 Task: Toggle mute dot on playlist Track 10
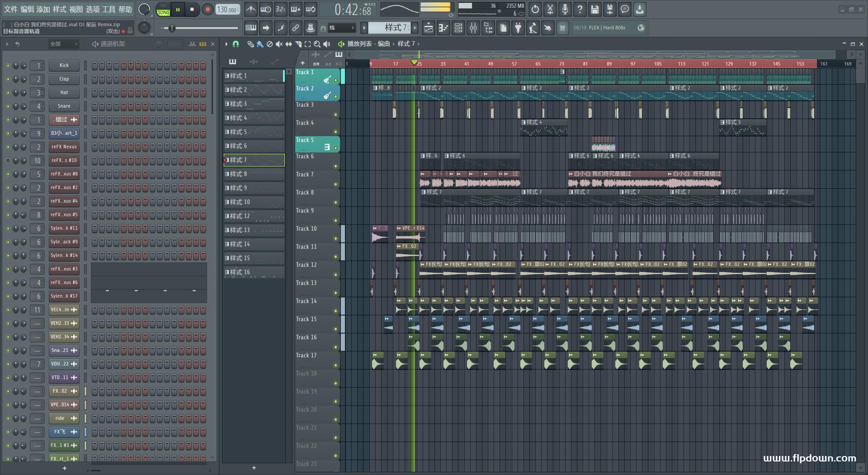(x=335, y=238)
